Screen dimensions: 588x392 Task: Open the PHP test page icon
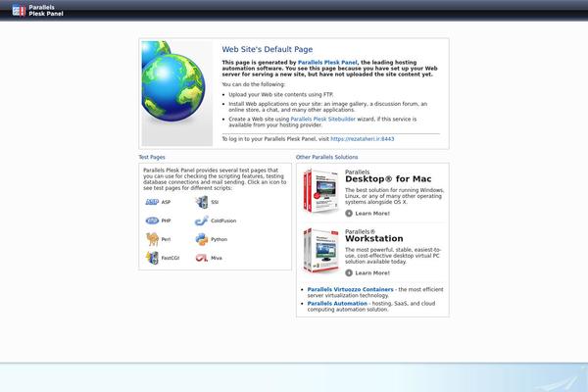(x=152, y=220)
